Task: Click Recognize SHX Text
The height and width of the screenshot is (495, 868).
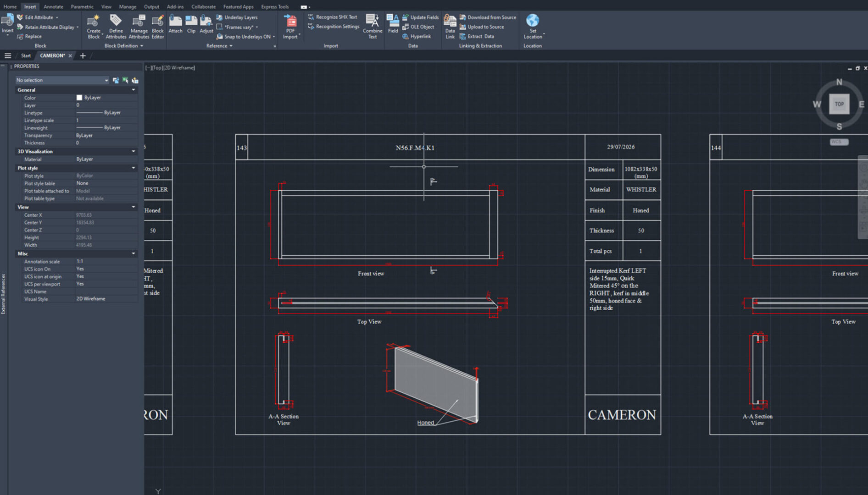Action: tap(333, 17)
